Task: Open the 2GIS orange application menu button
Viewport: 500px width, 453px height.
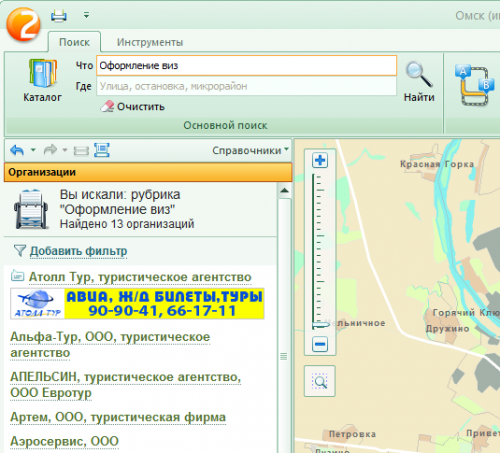Action: click(23, 25)
